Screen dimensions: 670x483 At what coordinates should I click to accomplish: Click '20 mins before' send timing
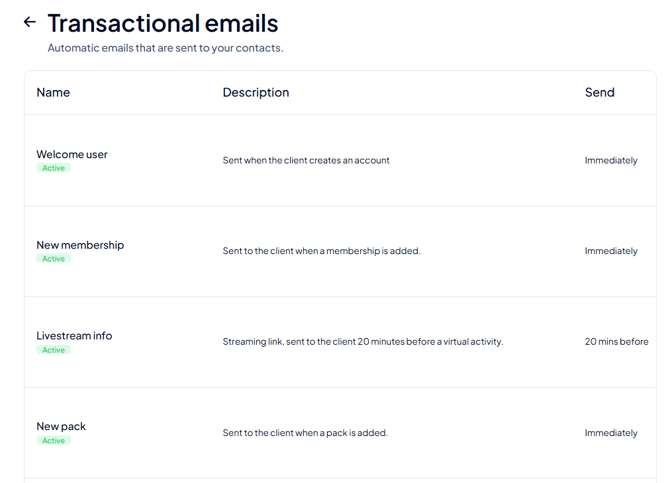(617, 342)
